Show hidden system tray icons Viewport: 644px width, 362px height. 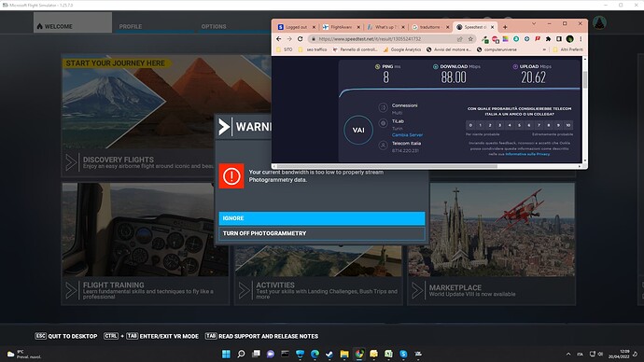(568, 354)
